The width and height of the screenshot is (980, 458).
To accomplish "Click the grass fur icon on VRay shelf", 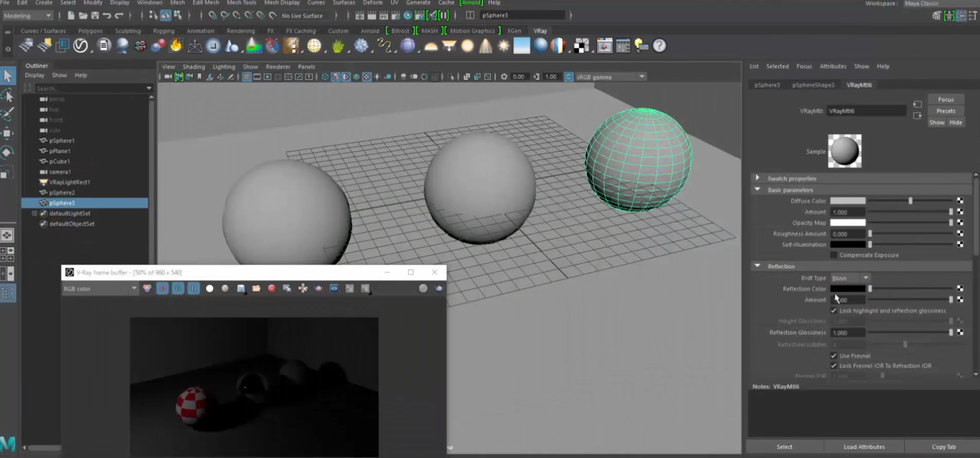I will pos(337,46).
